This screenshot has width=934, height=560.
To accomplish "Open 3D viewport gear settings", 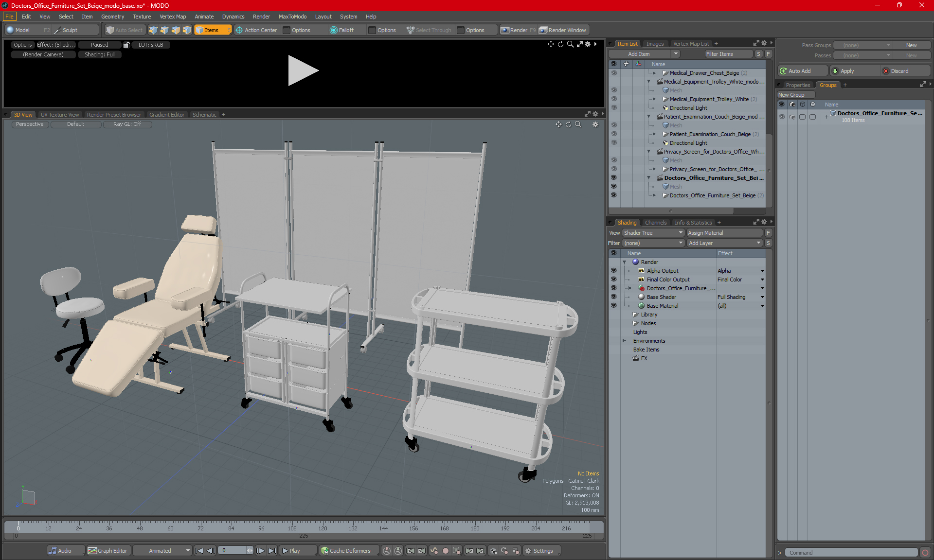I will click(595, 124).
